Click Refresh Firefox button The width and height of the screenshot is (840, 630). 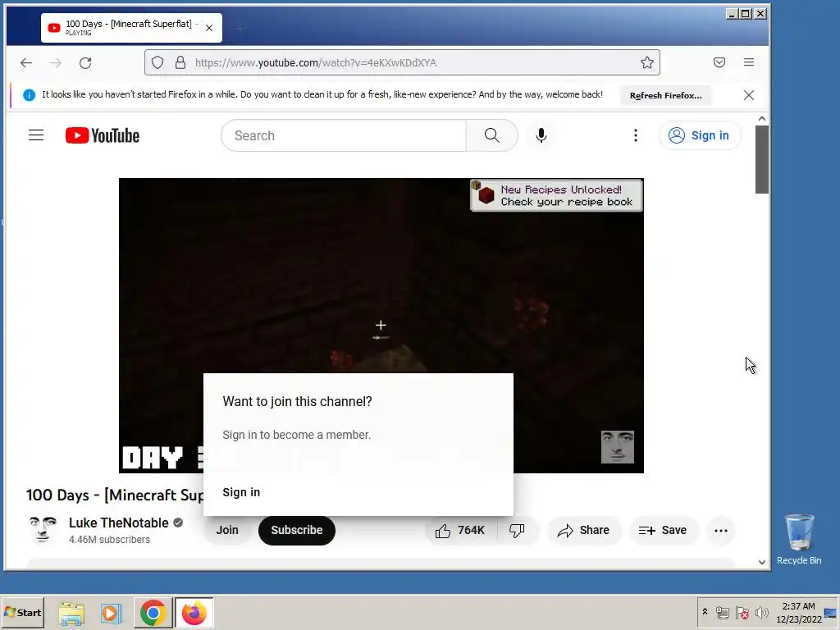point(666,95)
